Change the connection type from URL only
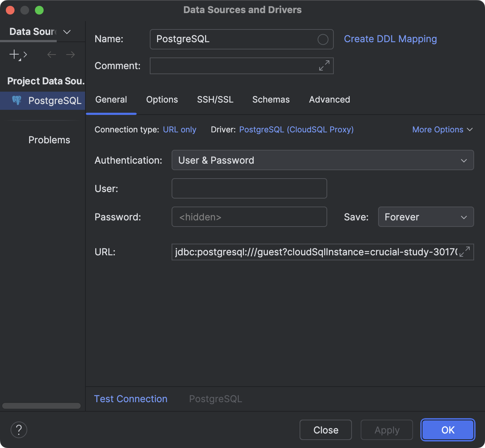485x448 pixels. (x=179, y=129)
